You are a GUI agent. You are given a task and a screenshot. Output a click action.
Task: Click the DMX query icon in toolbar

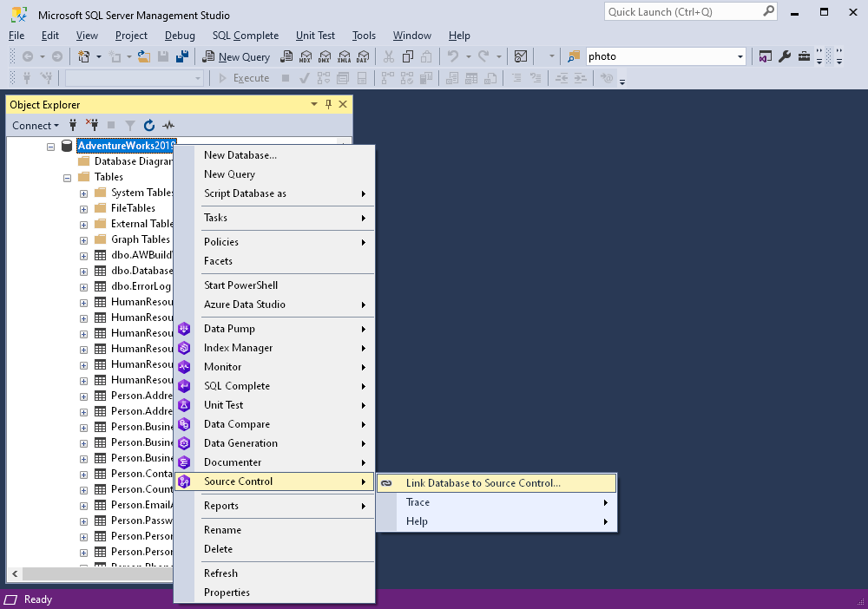(325, 56)
